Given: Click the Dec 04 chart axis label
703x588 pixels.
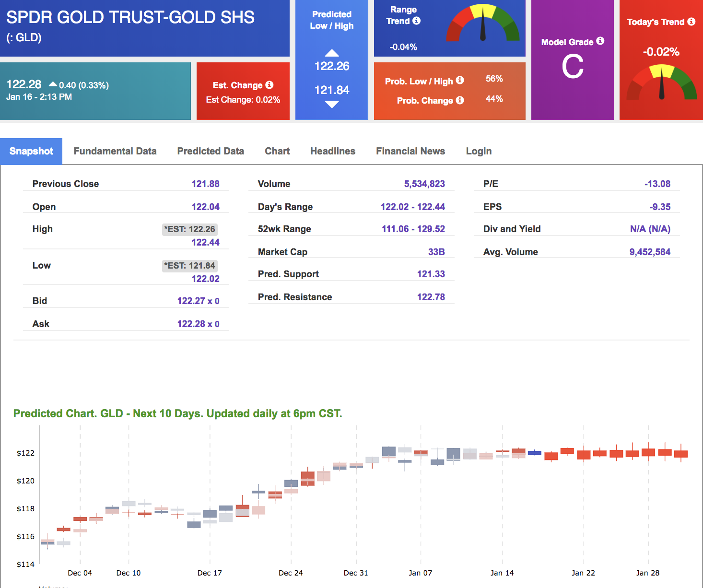Looking at the screenshot, I should (x=80, y=573).
